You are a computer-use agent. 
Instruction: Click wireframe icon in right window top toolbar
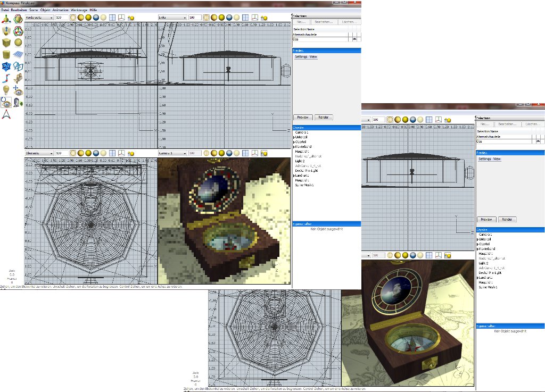(390, 120)
